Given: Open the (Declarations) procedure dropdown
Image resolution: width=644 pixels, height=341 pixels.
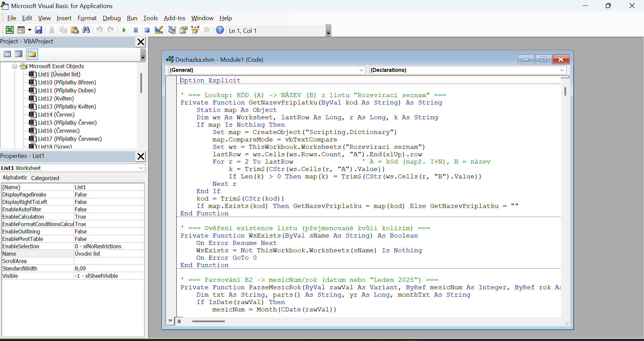Looking at the screenshot, I should pos(562,70).
